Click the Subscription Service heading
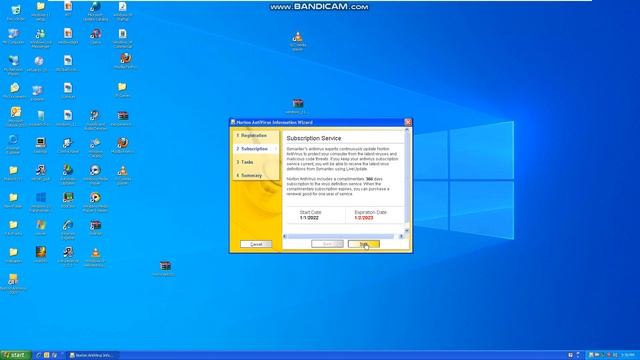 314,138
